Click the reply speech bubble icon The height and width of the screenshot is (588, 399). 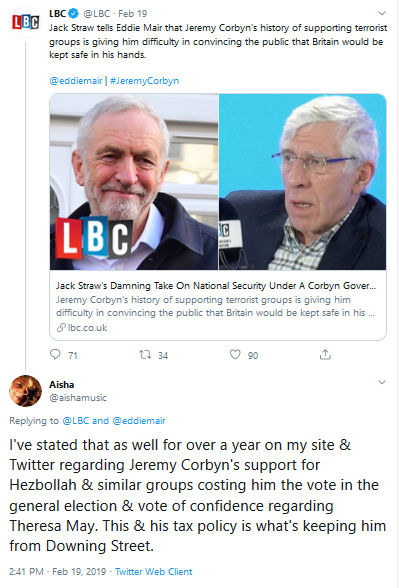[x=55, y=354]
